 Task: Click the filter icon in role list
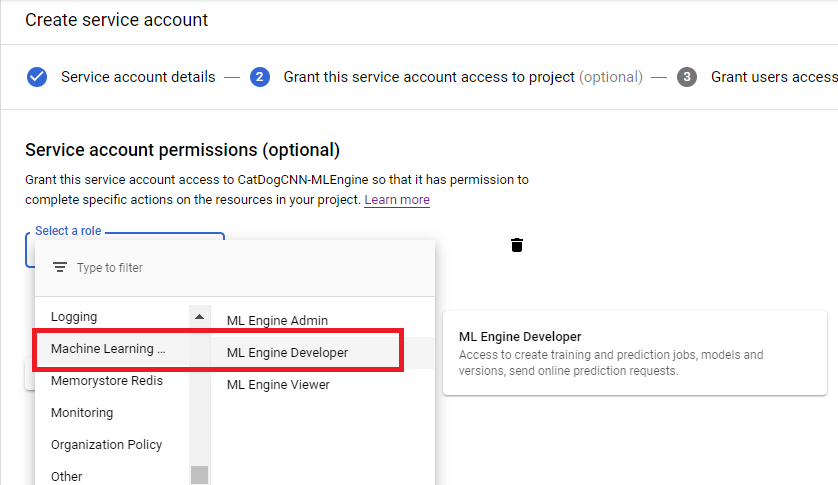pos(60,268)
